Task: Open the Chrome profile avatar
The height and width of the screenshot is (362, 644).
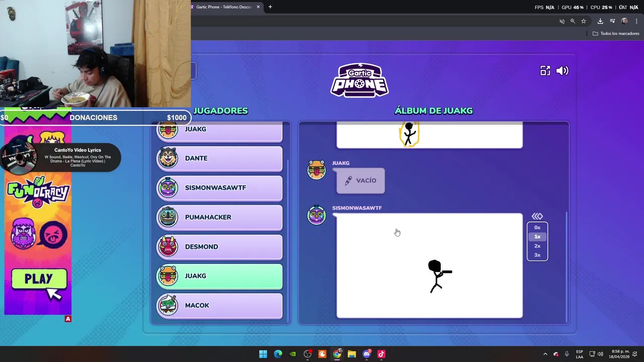Action: click(x=624, y=21)
